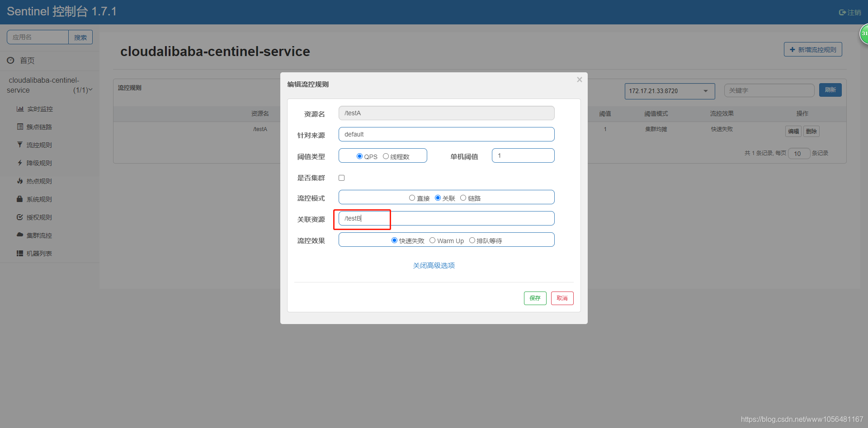Open the 172.17.21.33:8720 machine dropdown
Viewport: 868px width, 428px height.
click(x=670, y=91)
